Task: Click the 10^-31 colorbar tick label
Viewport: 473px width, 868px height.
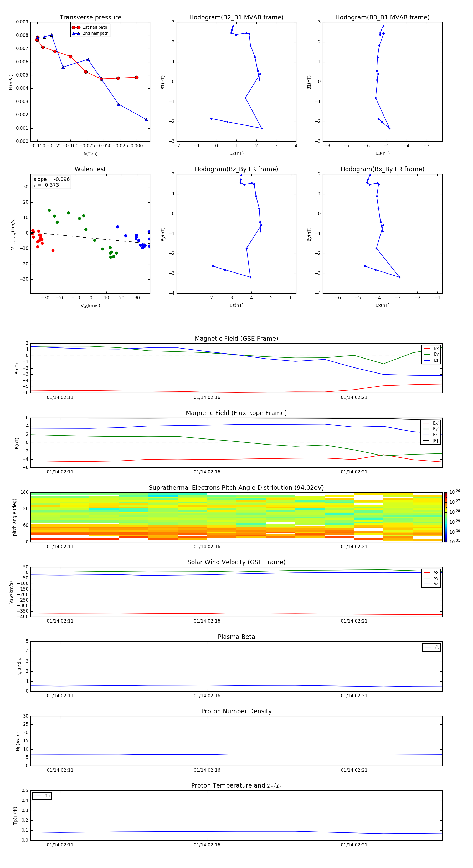Action: pos(455,542)
